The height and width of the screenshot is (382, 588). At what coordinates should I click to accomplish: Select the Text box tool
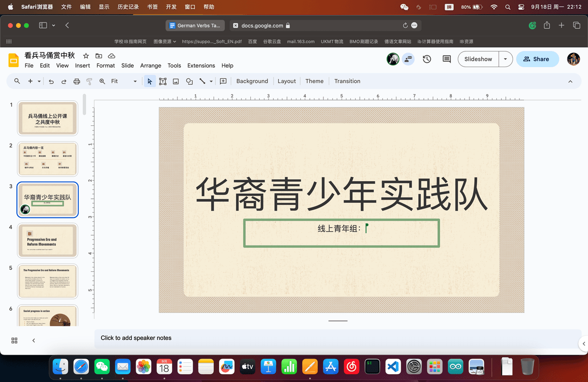[x=163, y=81]
